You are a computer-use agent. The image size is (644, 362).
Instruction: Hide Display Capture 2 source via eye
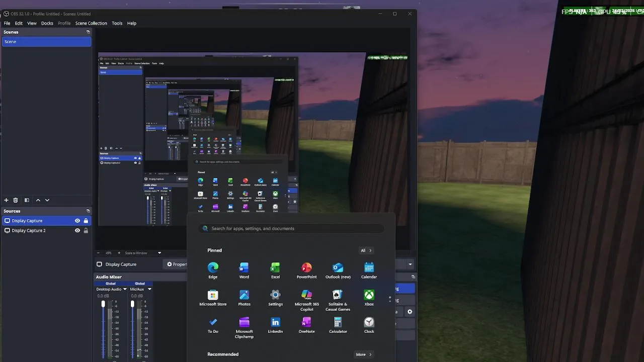pos(77,230)
